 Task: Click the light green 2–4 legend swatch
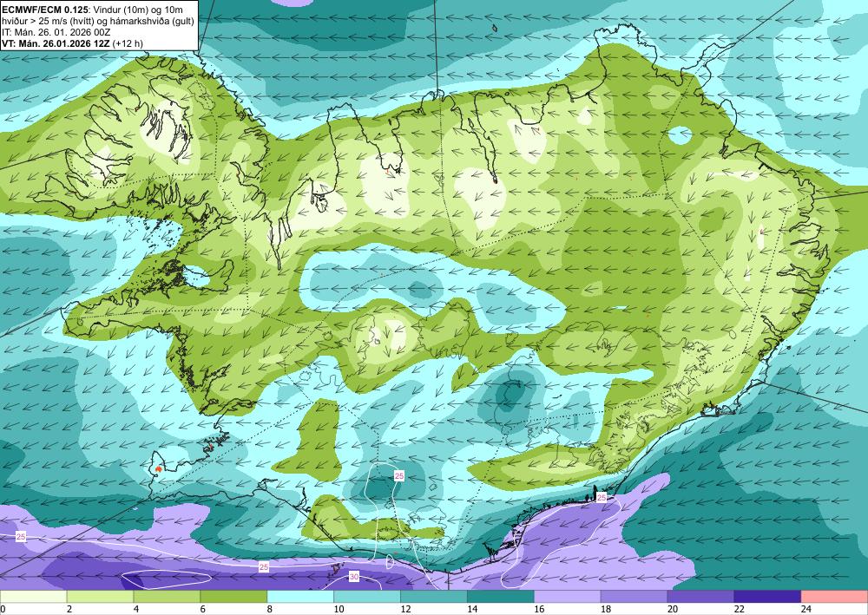100,597
